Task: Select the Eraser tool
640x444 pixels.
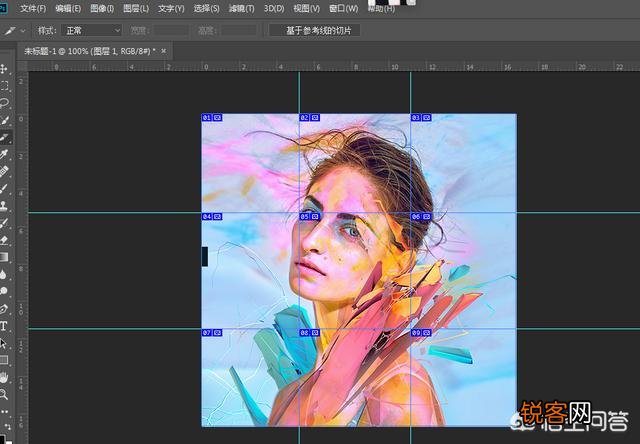Action: pyautogui.click(x=4, y=240)
